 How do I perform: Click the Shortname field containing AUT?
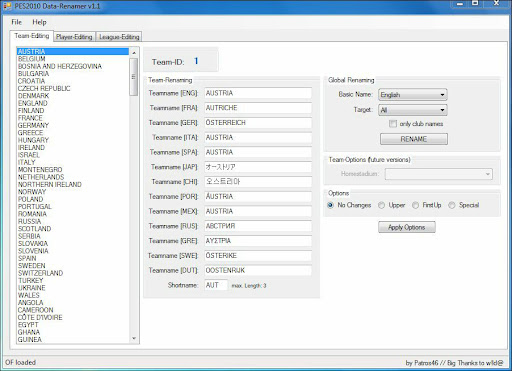(x=216, y=285)
